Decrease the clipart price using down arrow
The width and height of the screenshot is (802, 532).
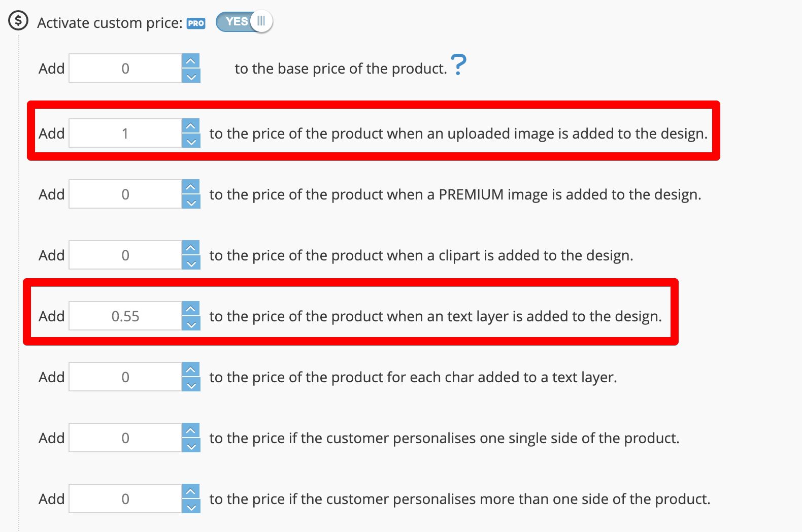click(x=191, y=262)
